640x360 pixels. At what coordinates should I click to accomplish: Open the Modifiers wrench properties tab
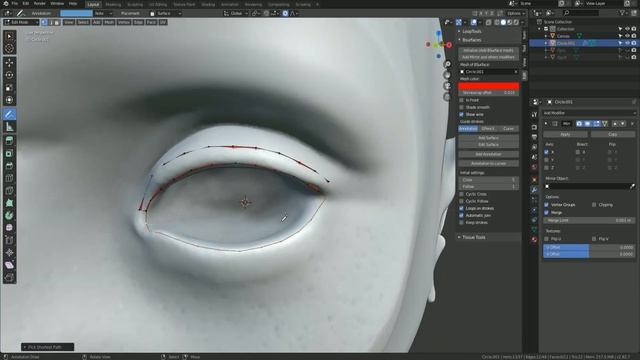[x=534, y=190]
